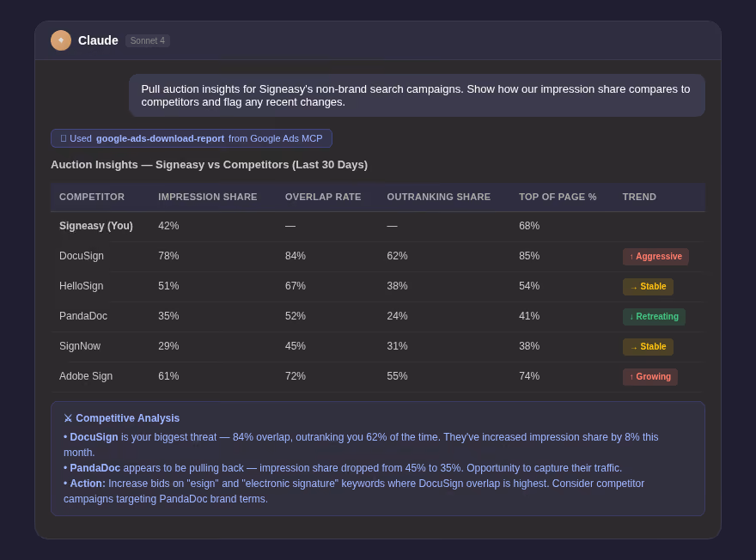The image size is (756, 560).
Task: Click DocuSign's 78% impression share
Action: point(168,256)
